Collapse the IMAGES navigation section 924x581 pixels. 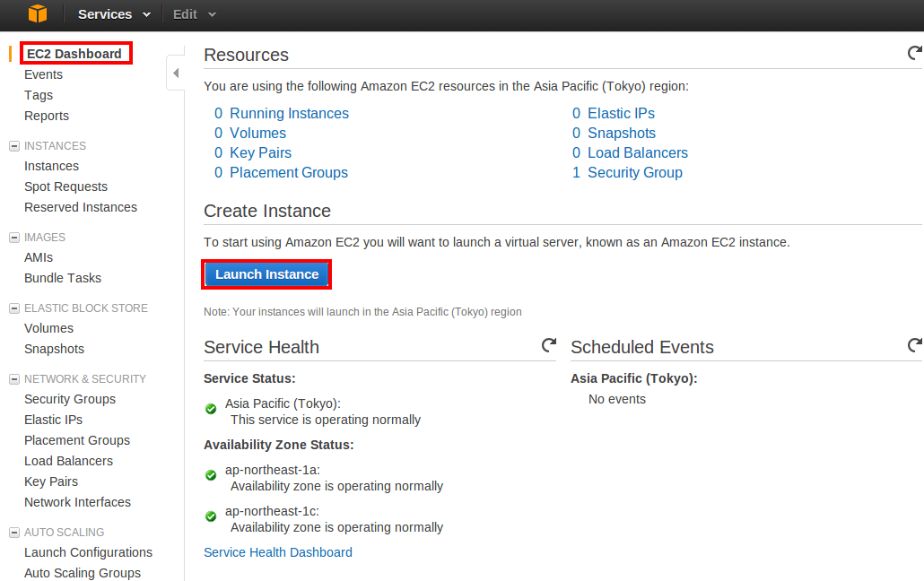point(14,238)
